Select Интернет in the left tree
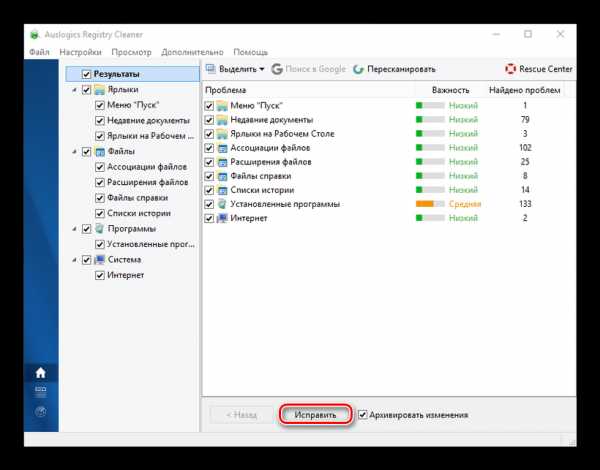Screen dimensions: 600x470 [126, 275]
